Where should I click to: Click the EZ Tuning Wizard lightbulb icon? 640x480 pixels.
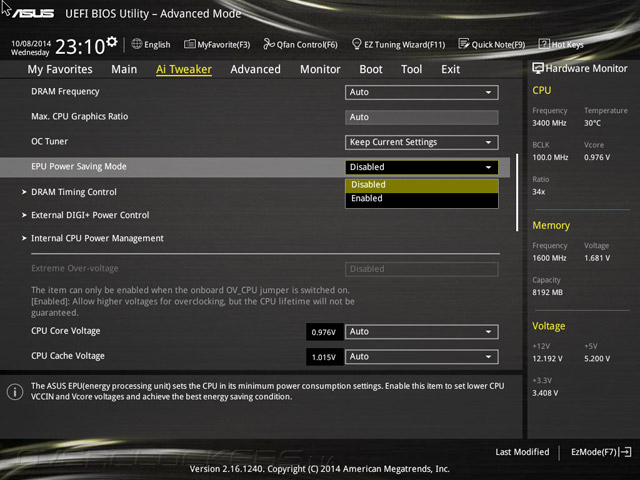point(356,44)
